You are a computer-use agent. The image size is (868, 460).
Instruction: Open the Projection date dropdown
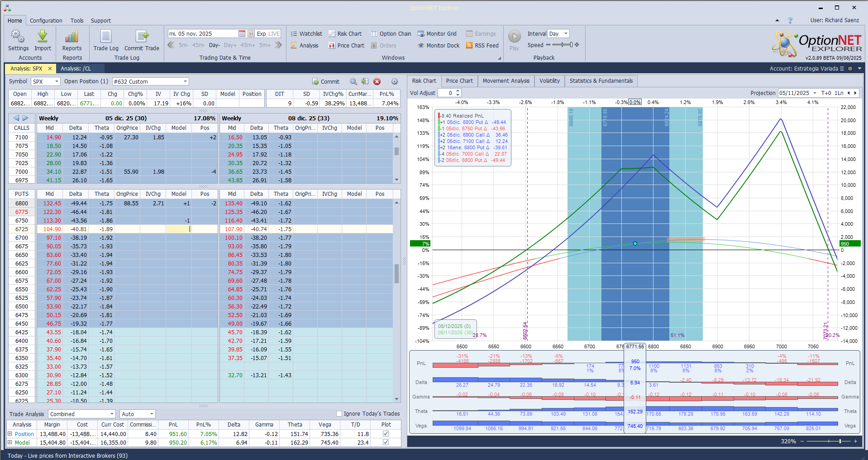click(815, 93)
